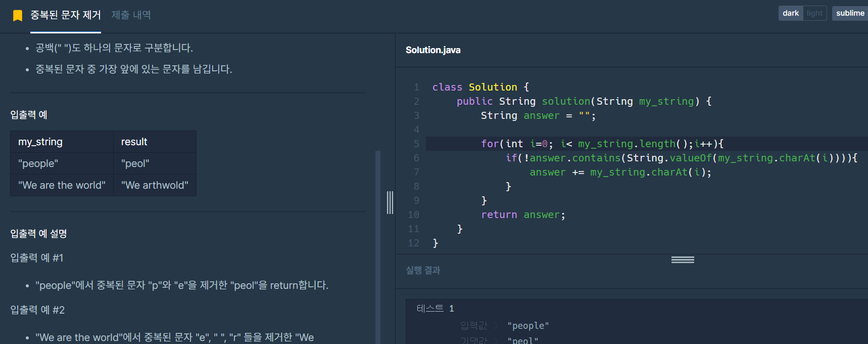Screen dimensions: 868x344
Task: Click line number 12 in the gutter
Action: [414, 243]
